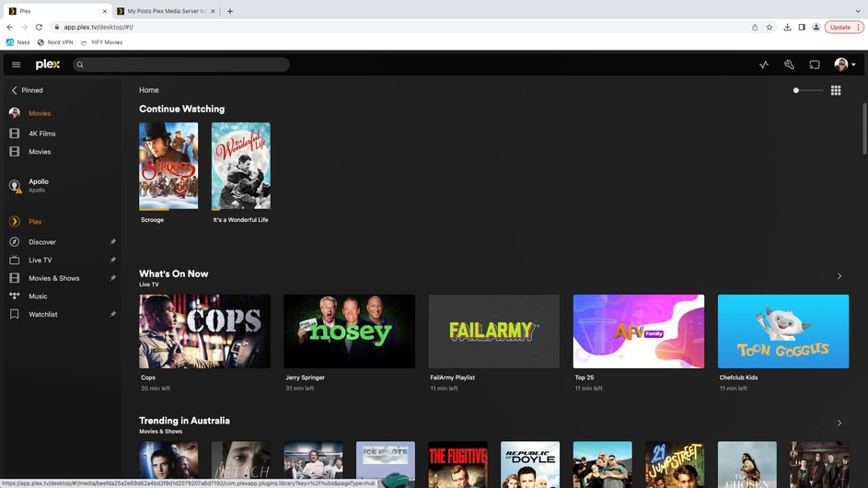Open the AFV Family channel thumbnail

(638, 331)
